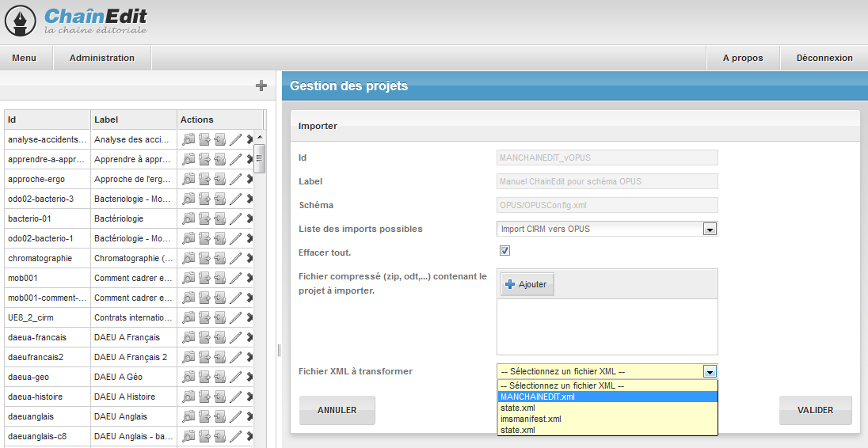Click pencil edit icon for chromatographie row

(x=236, y=258)
